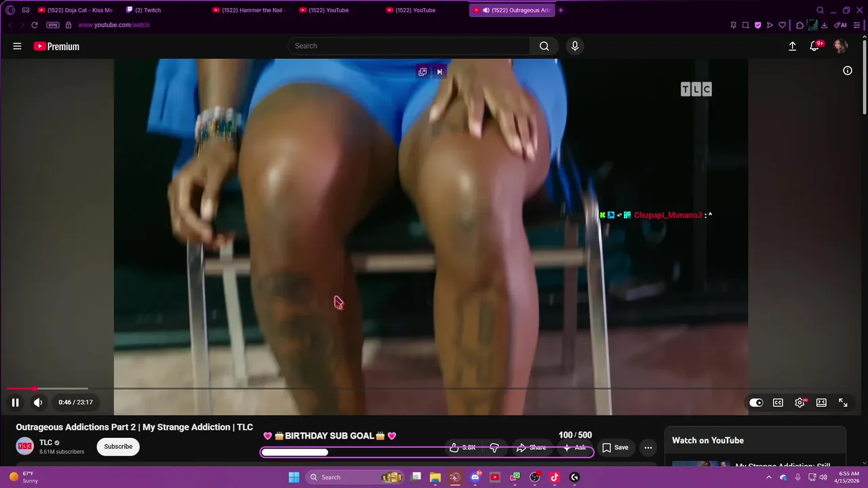Click the youtube.com/watch address bar

114,25
